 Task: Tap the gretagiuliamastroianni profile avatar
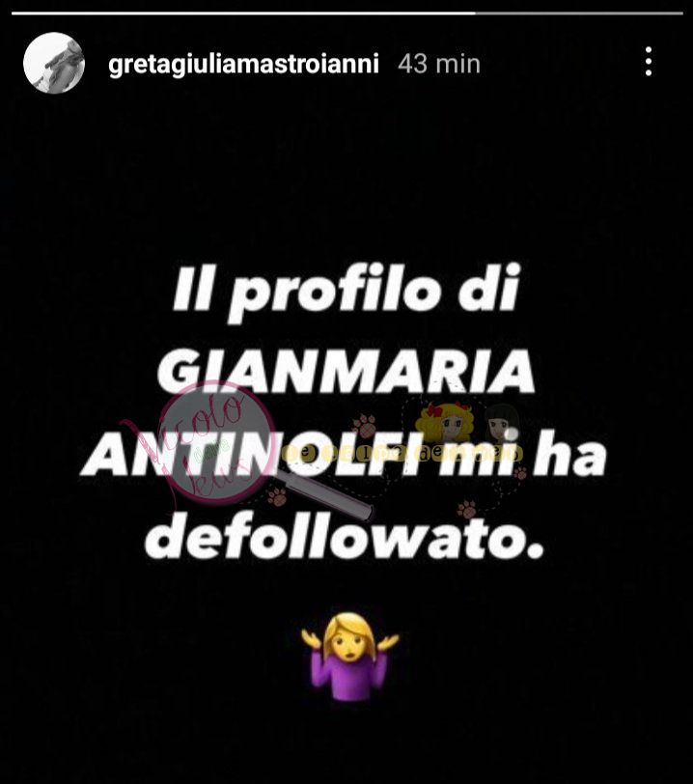[54, 63]
